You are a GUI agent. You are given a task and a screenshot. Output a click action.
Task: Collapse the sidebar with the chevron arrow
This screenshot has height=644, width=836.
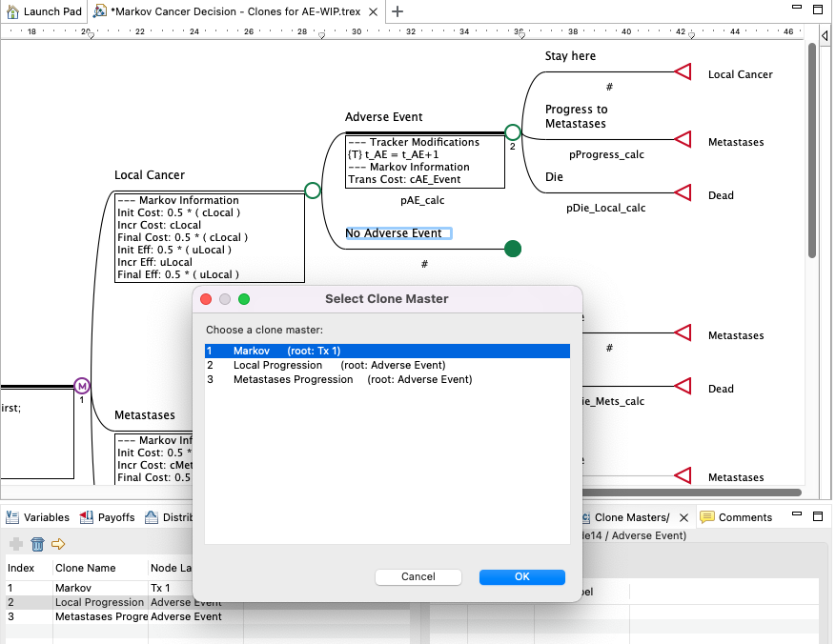point(824,35)
